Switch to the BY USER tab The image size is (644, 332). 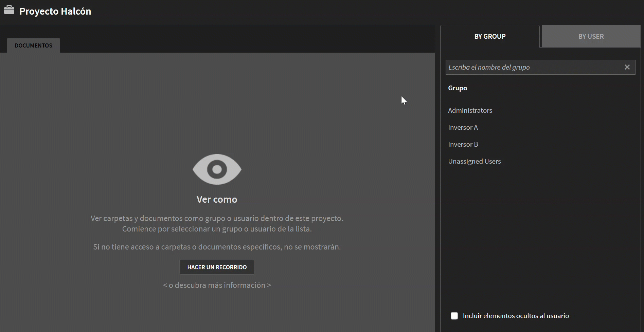pos(591,36)
